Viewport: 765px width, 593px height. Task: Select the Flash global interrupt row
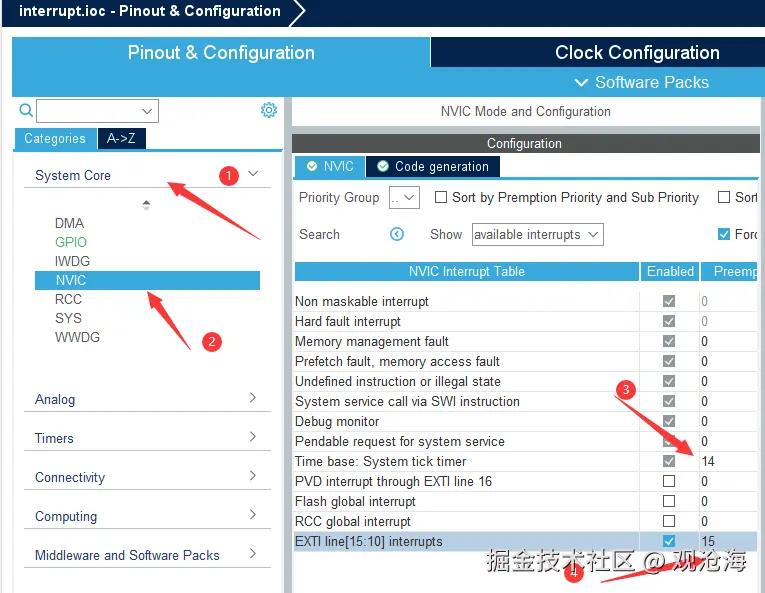(526, 501)
